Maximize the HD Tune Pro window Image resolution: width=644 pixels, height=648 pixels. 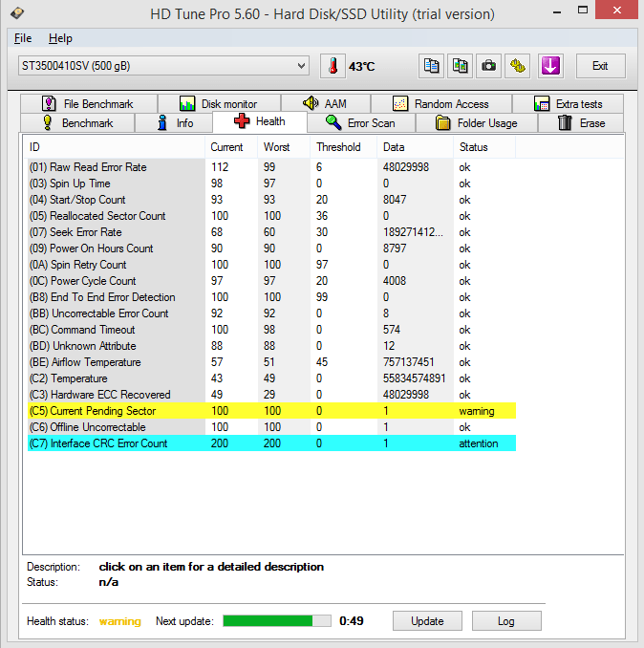click(x=583, y=11)
